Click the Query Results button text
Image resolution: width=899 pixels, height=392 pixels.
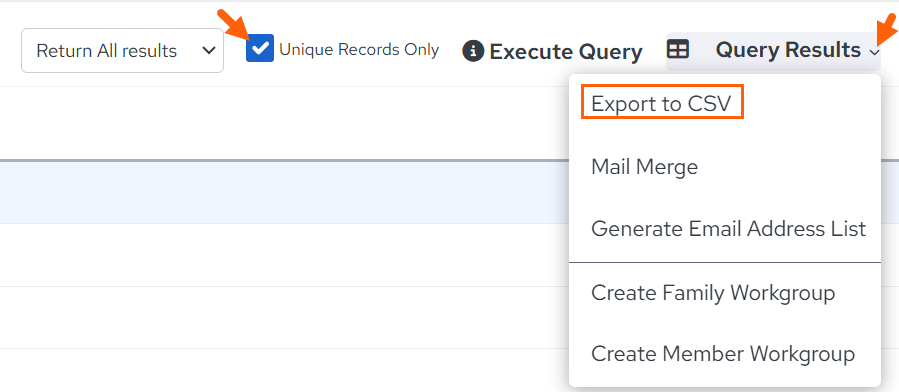(x=788, y=50)
